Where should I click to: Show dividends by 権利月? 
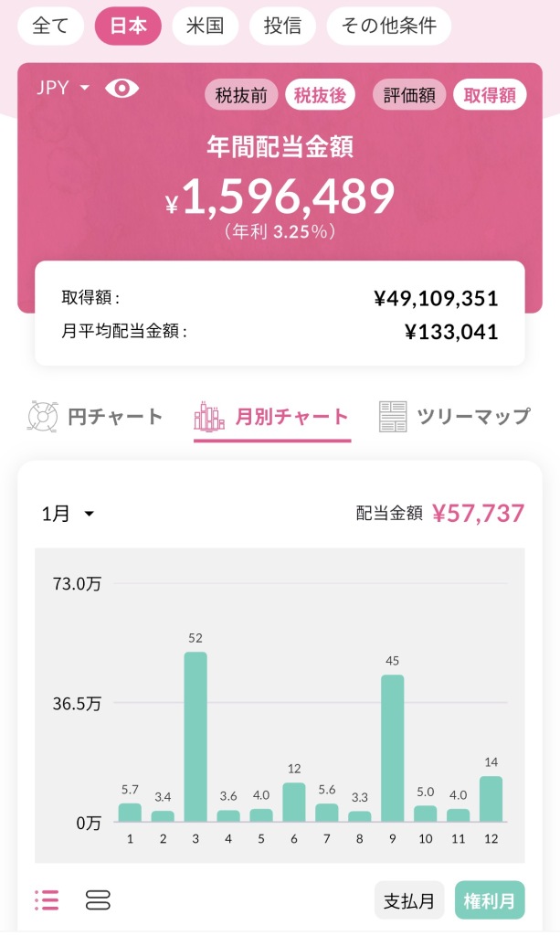click(490, 900)
